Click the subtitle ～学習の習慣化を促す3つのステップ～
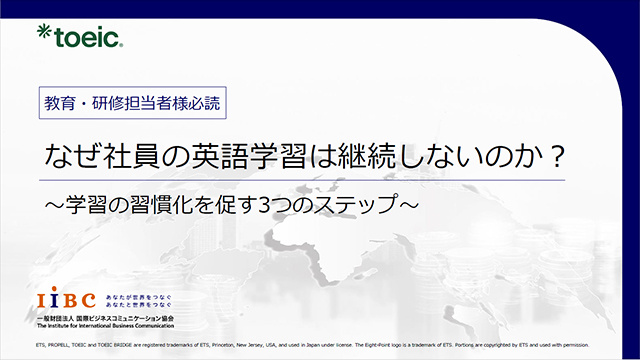640x360 pixels. click(231, 204)
